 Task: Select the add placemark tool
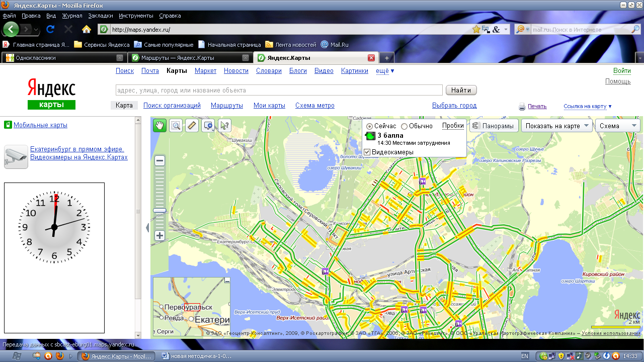[208, 126]
